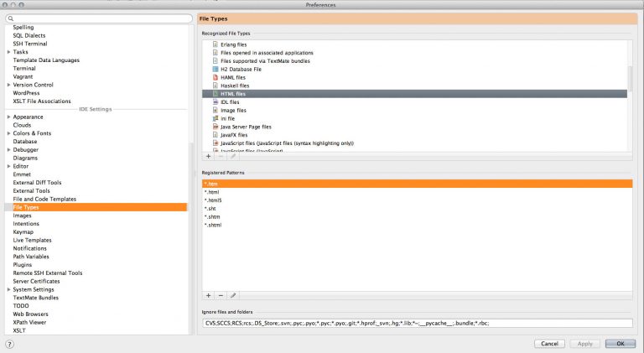
Task: Add a new recognized file type
Action: click(x=208, y=157)
